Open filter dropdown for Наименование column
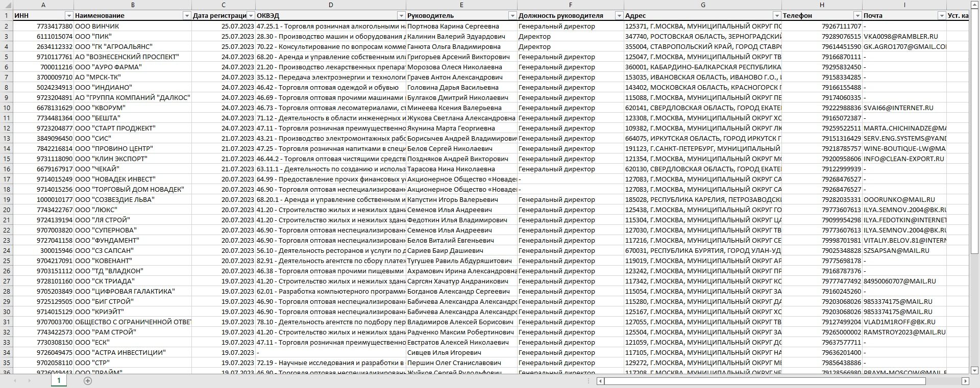980x388 pixels. 187,16
